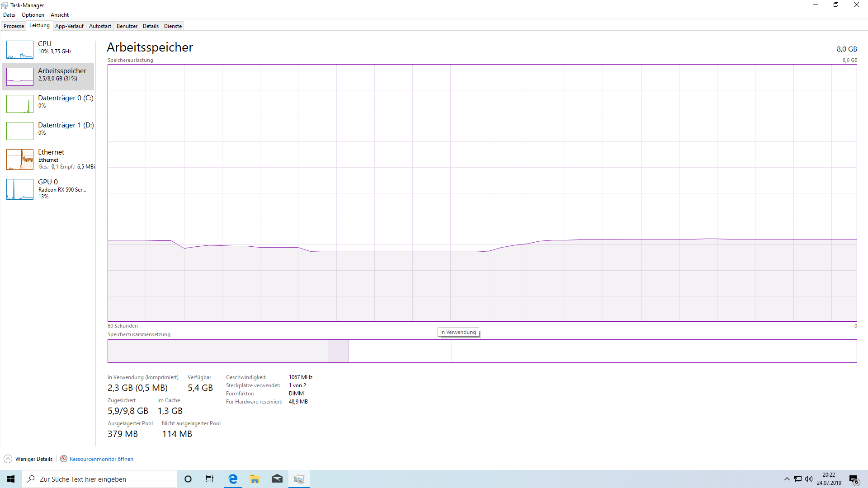This screenshot has height=488, width=868.
Task: Open the Details tab
Action: point(151,26)
